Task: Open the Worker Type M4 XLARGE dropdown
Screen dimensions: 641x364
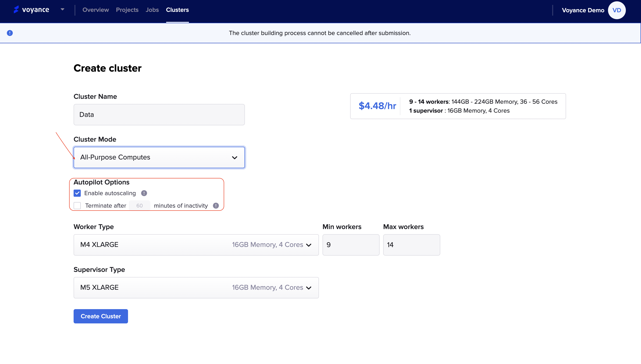Action: (196, 245)
